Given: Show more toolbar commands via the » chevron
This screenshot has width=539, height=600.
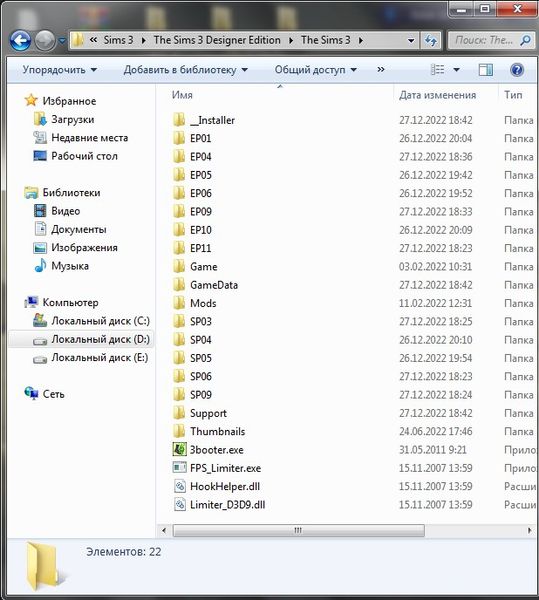Looking at the screenshot, I should (x=381, y=69).
